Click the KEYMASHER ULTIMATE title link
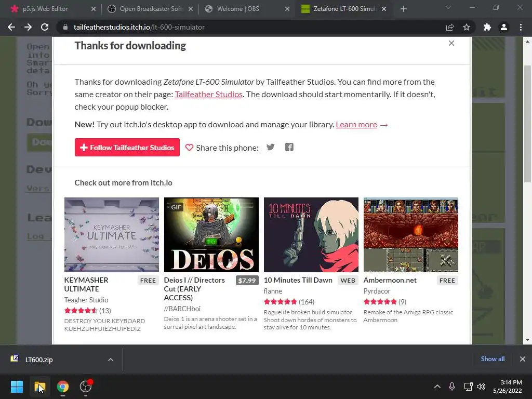 pyautogui.click(x=86, y=284)
